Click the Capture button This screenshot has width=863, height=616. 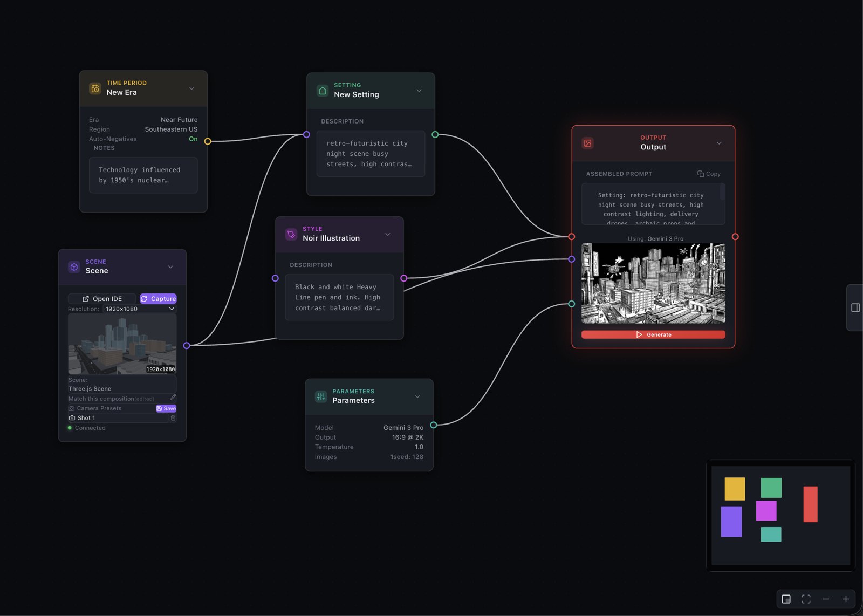(158, 299)
